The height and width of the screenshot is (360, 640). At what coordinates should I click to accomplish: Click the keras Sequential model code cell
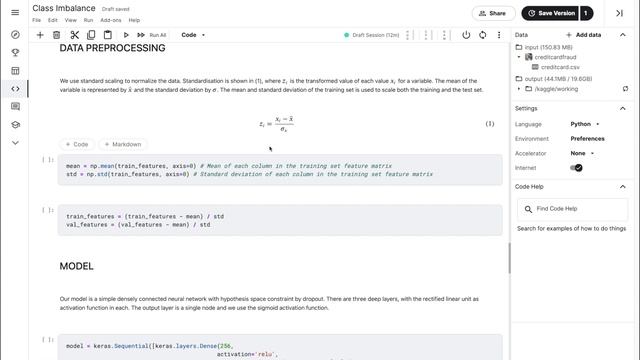280,347
